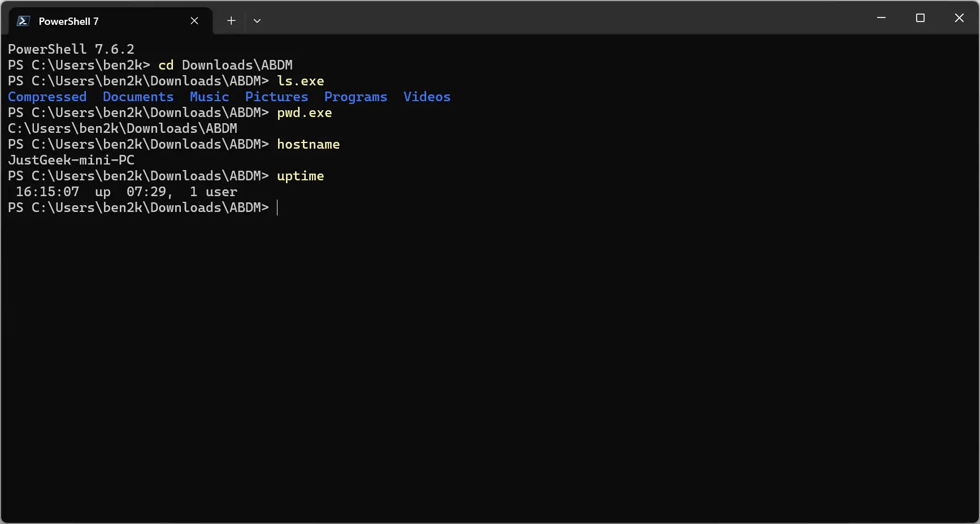Viewport: 980px width, 524px height.
Task: Click the Documents folder name in output
Action: pos(138,97)
